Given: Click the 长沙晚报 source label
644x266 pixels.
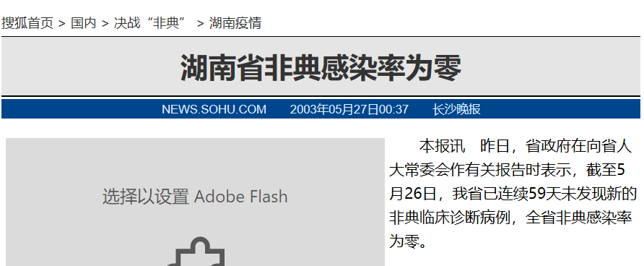Looking at the screenshot, I should click(456, 109).
